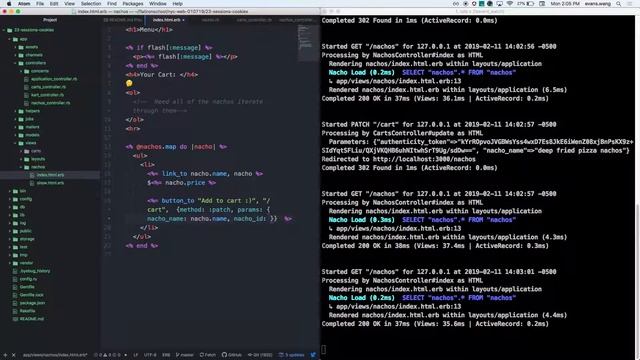Click the GitHub button in status bar
The height and width of the screenshot is (360, 640).
[232, 355]
